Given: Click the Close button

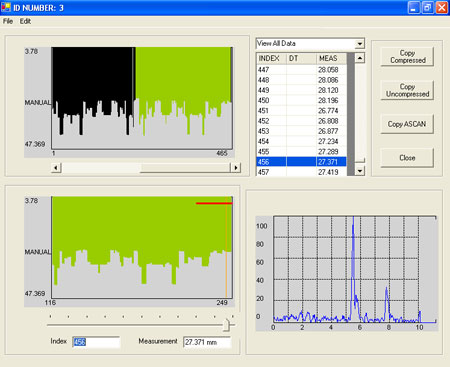Looking at the screenshot, I should [x=407, y=158].
